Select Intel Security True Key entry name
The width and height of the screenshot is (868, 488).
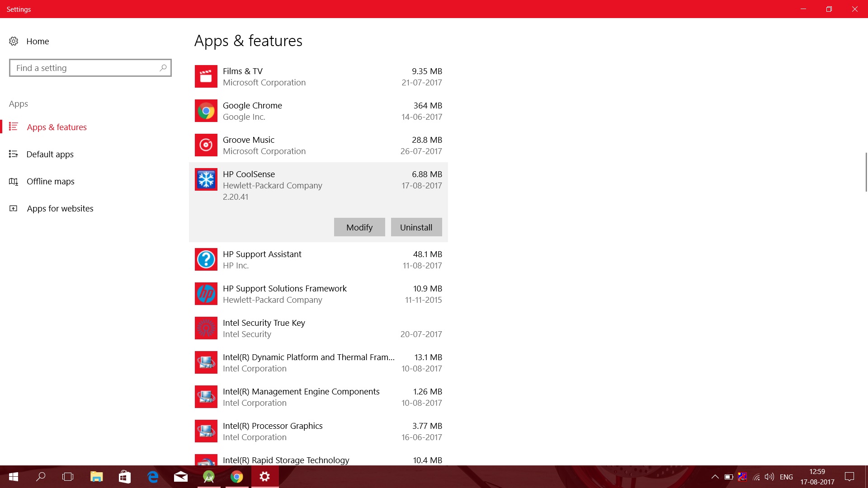pyautogui.click(x=264, y=323)
